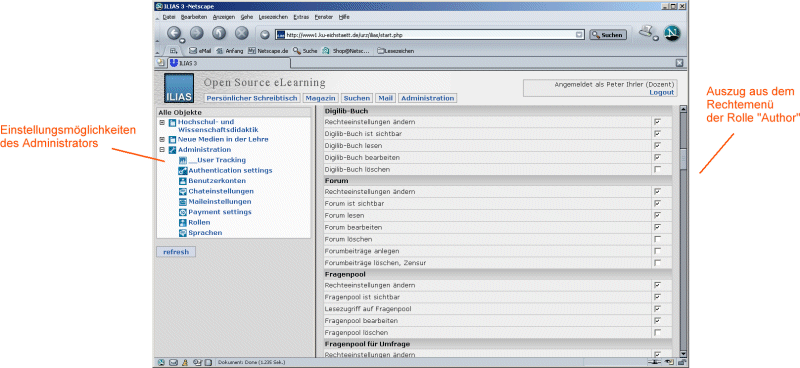Uncheck Digilib-Buch ist sichtbar
The image size is (800, 368).
(658, 134)
